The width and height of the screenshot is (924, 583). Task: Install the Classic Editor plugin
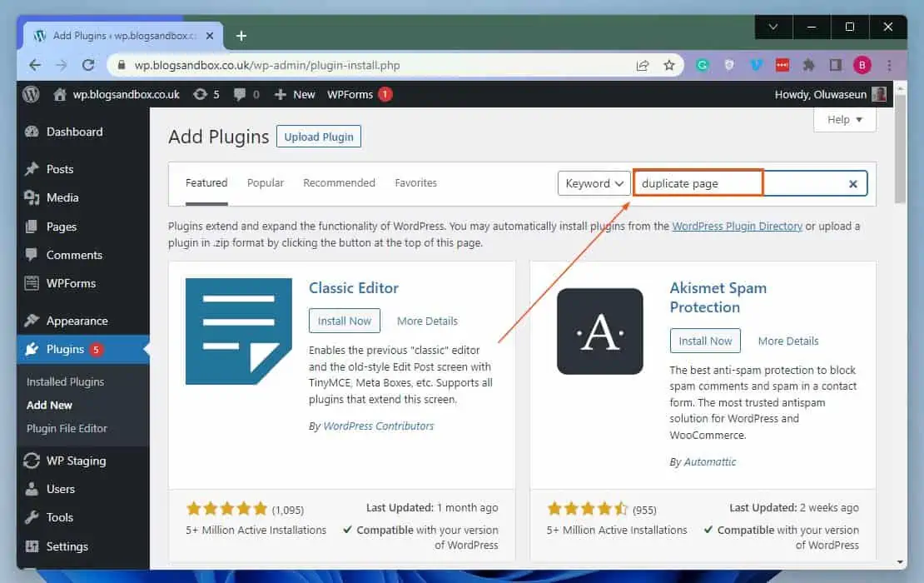click(x=344, y=321)
